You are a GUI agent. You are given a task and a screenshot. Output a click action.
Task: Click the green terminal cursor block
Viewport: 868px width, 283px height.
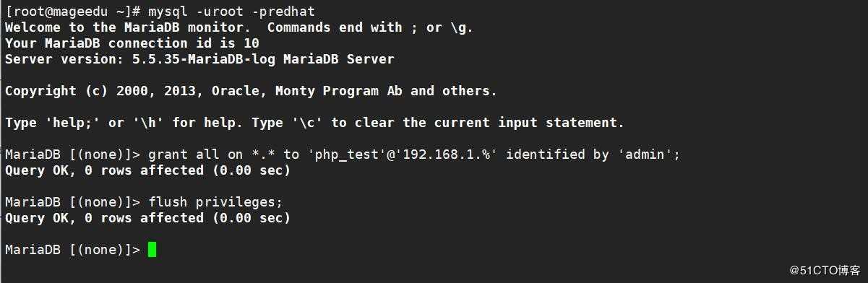tap(152, 250)
